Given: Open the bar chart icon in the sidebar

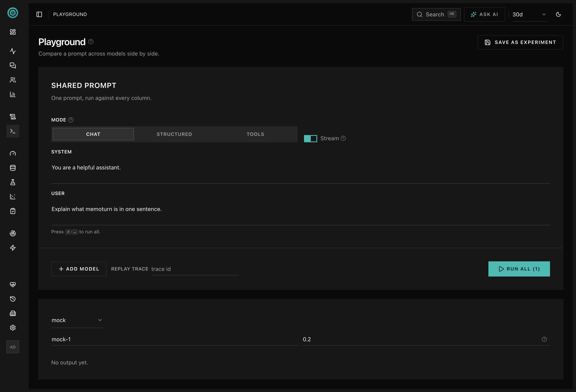Looking at the screenshot, I should [13, 94].
